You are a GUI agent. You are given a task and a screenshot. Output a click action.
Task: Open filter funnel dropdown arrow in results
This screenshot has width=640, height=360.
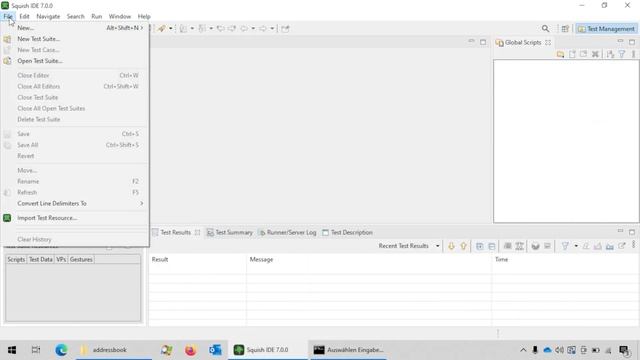click(x=576, y=246)
